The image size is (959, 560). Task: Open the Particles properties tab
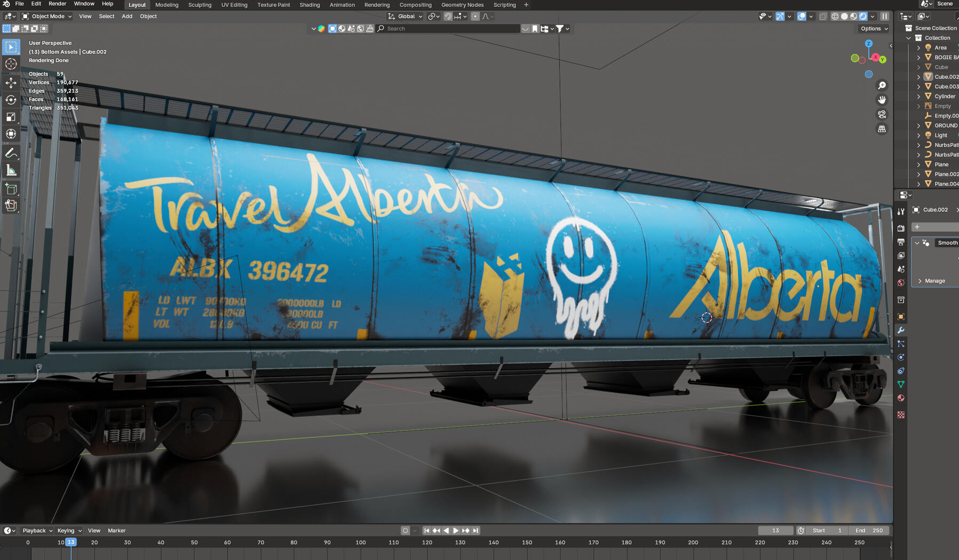pyautogui.click(x=901, y=344)
